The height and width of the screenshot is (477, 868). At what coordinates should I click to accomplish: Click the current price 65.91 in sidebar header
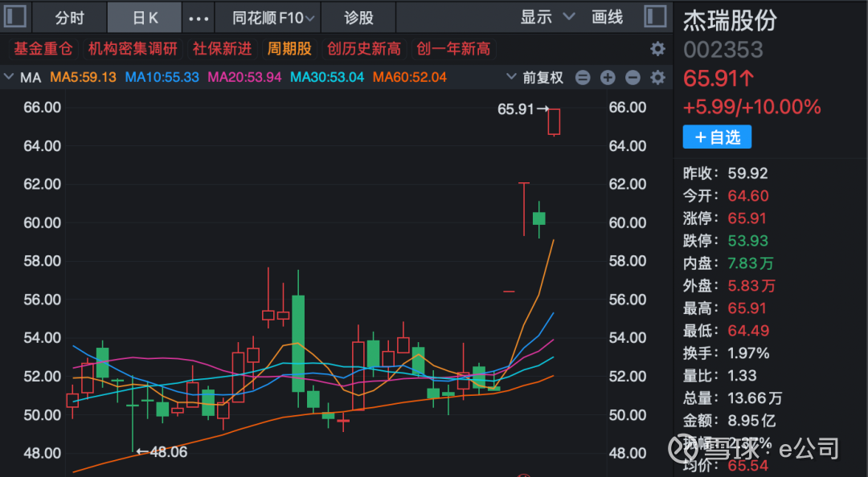click(719, 79)
